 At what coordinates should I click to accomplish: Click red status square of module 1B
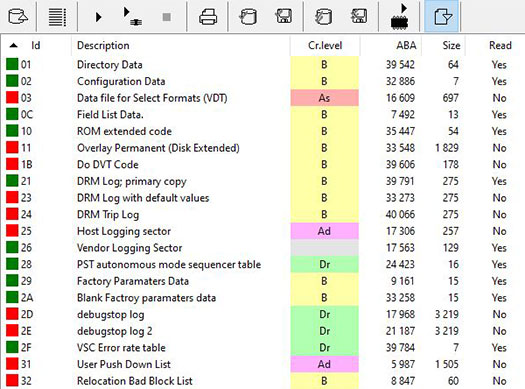tap(12, 164)
